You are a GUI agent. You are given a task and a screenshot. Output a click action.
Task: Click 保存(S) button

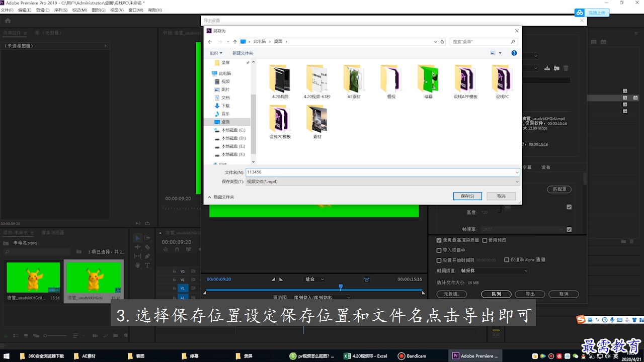(467, 196)
